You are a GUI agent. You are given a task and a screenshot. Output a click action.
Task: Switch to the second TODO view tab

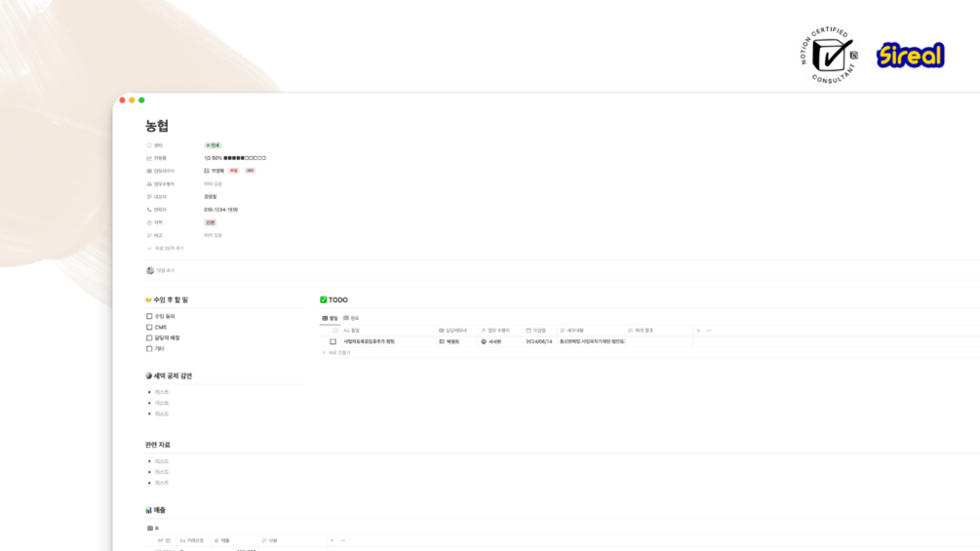(351, 318)
